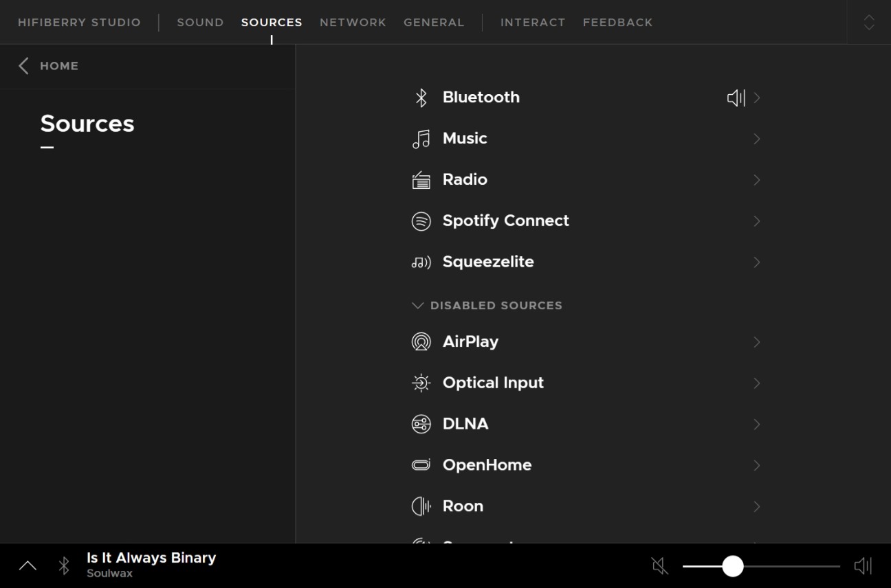The width and height of the screenshot is (891, 588).
Task: Go back to Home
Action: 49,66
